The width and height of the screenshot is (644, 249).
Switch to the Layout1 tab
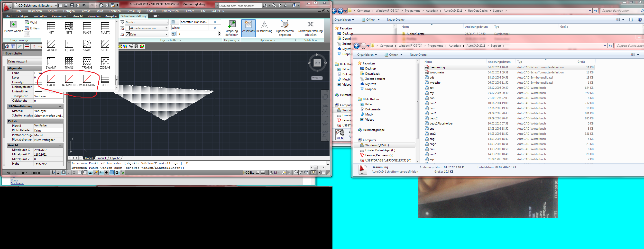101,158
